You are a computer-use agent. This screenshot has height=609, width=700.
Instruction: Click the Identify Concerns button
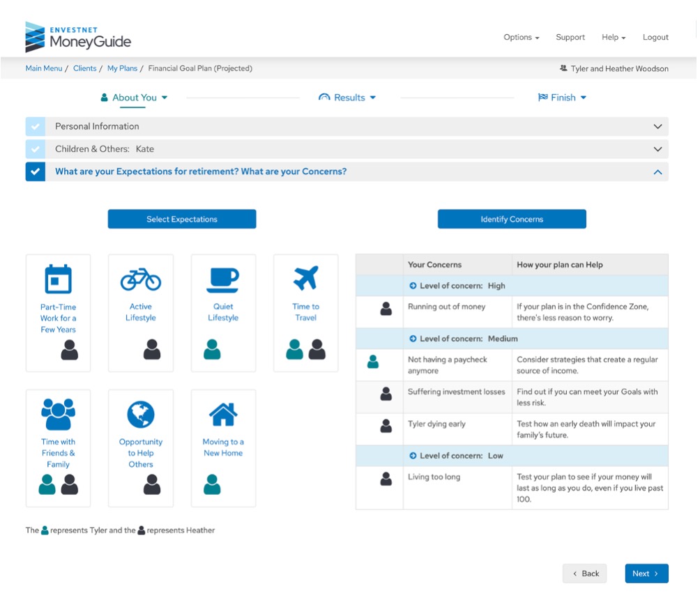[512, 219]
